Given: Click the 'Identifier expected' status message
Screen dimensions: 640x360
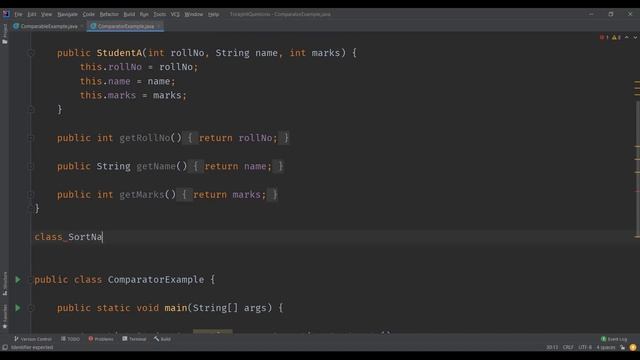Looking at the screenshot, I should (x=32, y=347).
